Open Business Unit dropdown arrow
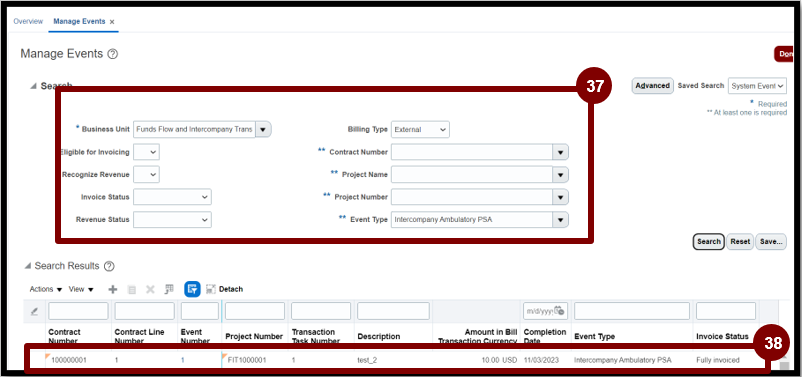This screenshot has width=802, height=377. coord(263,130)
